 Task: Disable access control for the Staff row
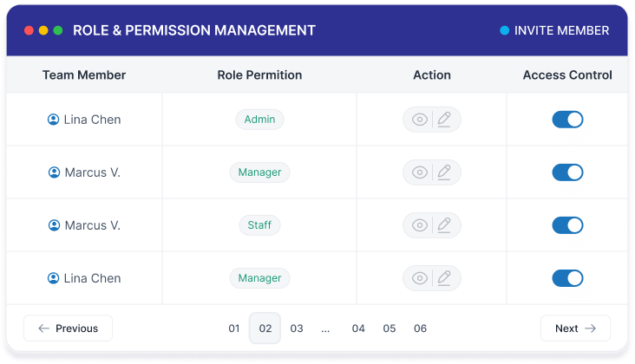point(567,225)
